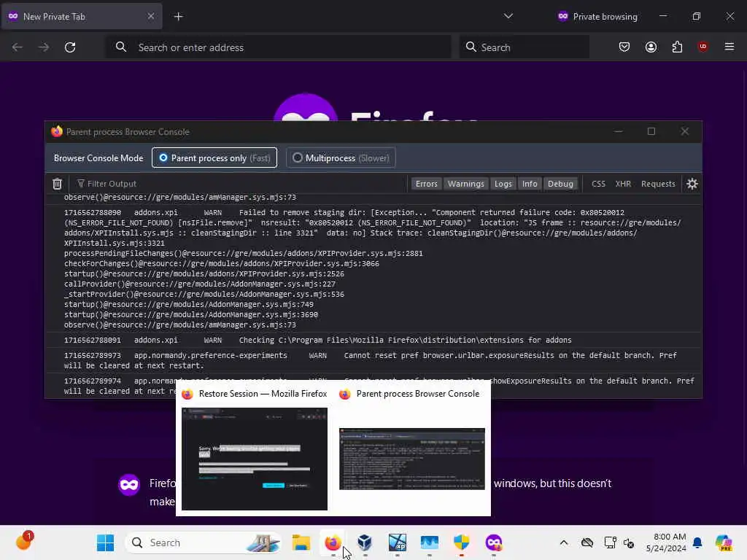Open the Windows Start menu
The height and width of the screenshot is (560, 747).
pyautogui.click(x=105, y=542)
